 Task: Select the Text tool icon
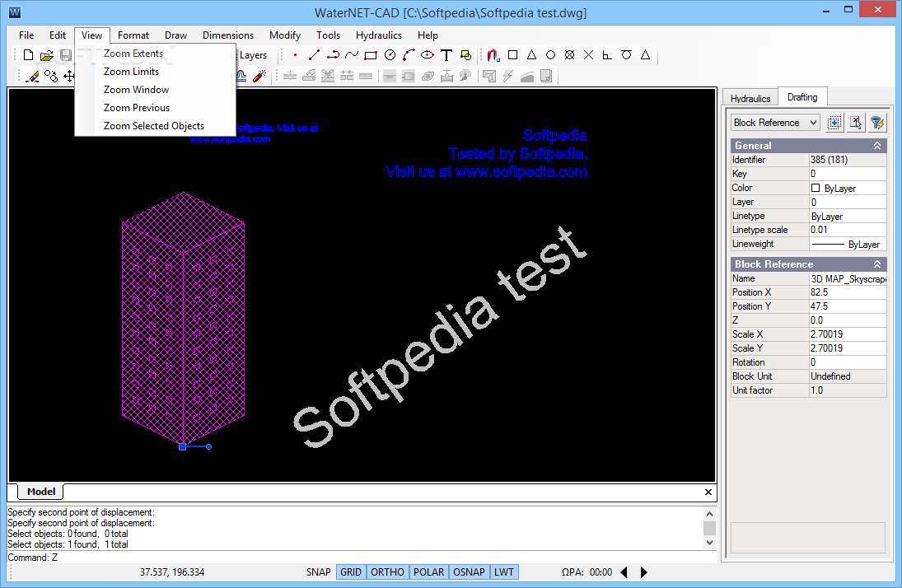pyautogui.click(x=446, y=55)
